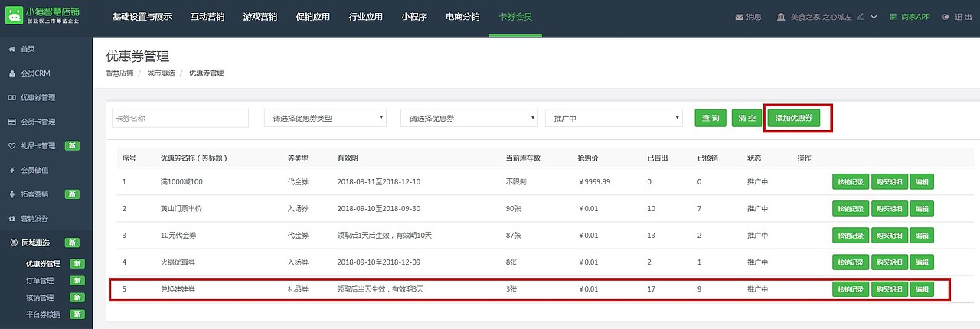Click 核销记录 for 火锅优惠券
The width and height of the screenshot is (980, 329).
coord(851,262)
